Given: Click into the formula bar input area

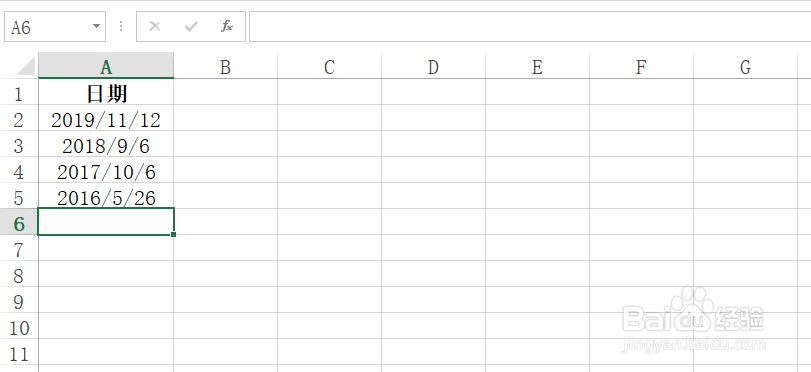Looking at the screenshot, I should point(530,26).
